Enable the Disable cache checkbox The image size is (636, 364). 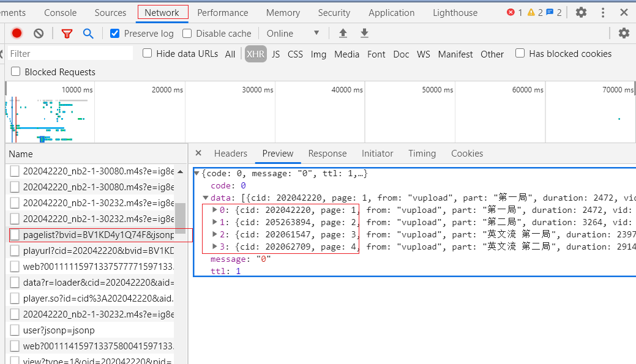tap(187, 34)
